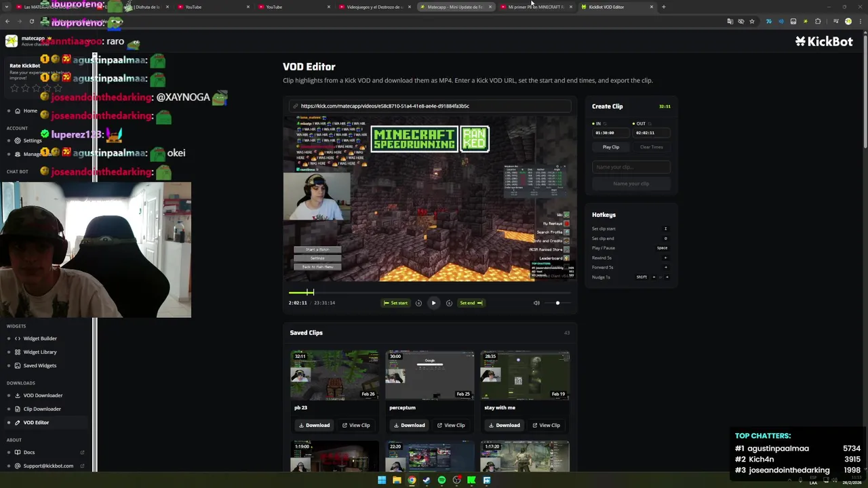Screen dimensions: 868x488
Task: View Clip for pb 23
Action: point(356,425)
